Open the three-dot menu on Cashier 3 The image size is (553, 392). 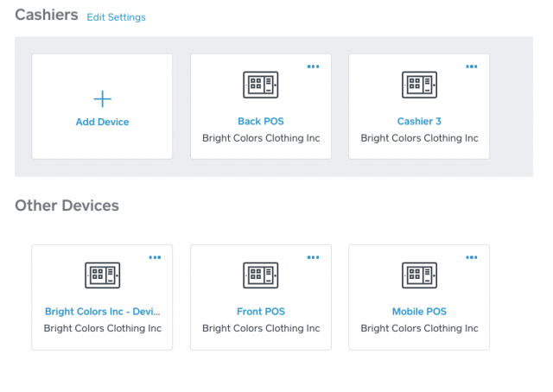[472, 66]
